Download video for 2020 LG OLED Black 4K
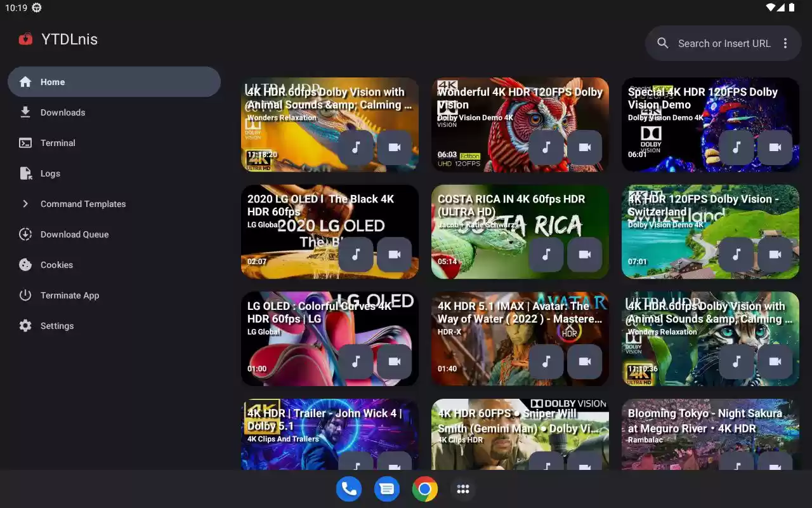Viewport: 812px width, 508px height. (x=394, y=255)
